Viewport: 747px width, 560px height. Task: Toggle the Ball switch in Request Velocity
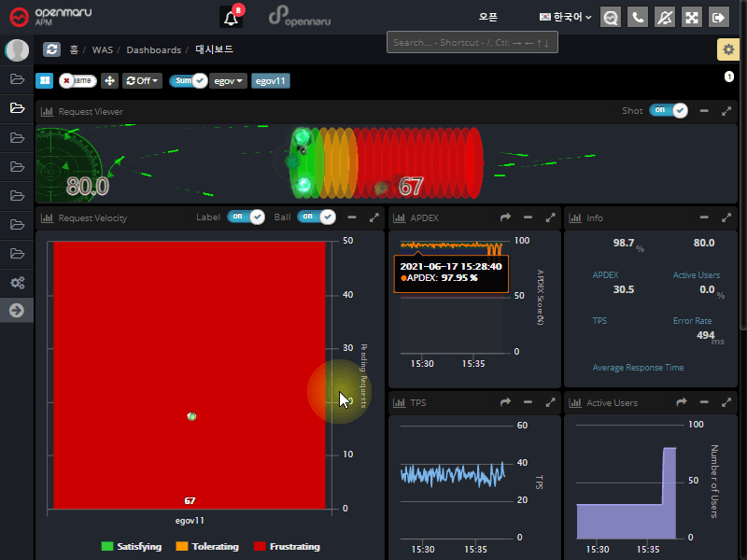tap(317, 217)
